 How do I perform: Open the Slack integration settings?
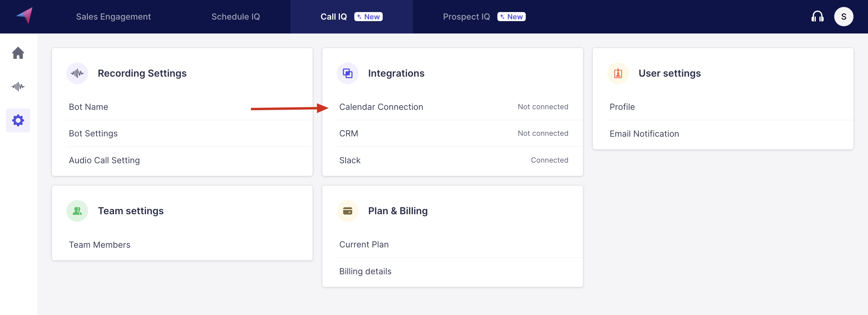350,160
